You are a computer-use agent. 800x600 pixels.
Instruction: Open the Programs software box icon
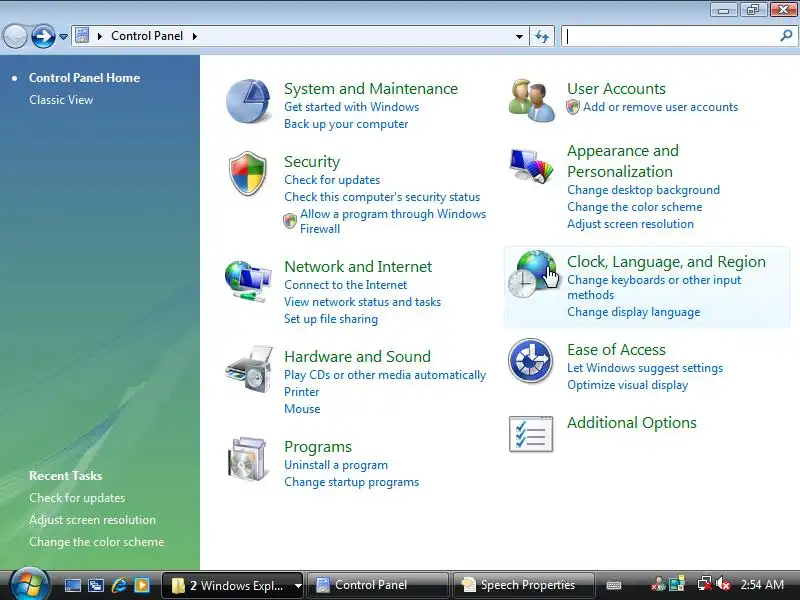(x=247, y=459)
